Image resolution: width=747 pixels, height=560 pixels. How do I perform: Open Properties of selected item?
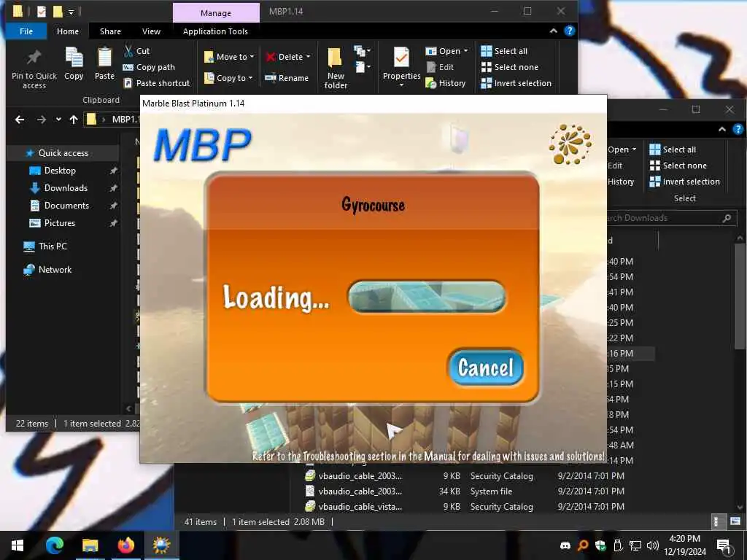402,66
